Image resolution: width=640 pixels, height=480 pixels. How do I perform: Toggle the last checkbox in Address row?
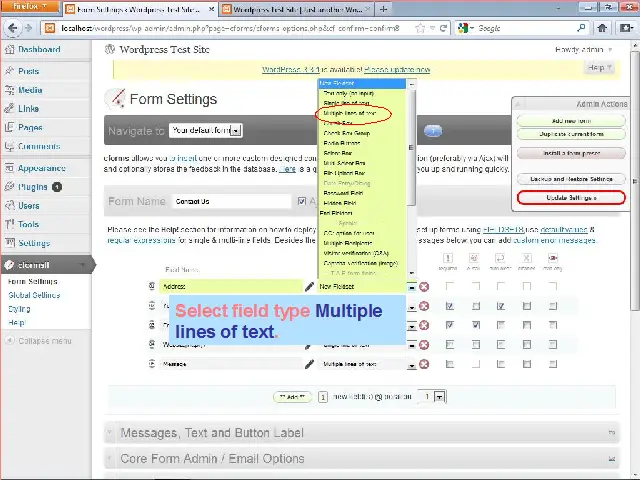coord(553,287)
